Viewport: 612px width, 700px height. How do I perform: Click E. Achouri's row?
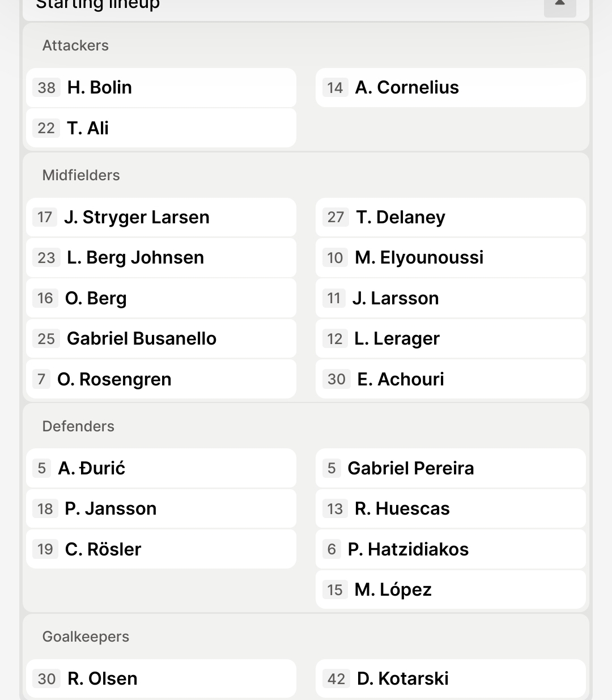coord(450,379)
